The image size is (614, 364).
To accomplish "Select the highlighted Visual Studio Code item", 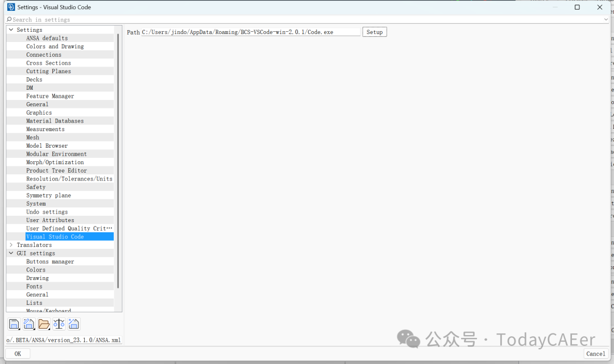I will 69,237.
